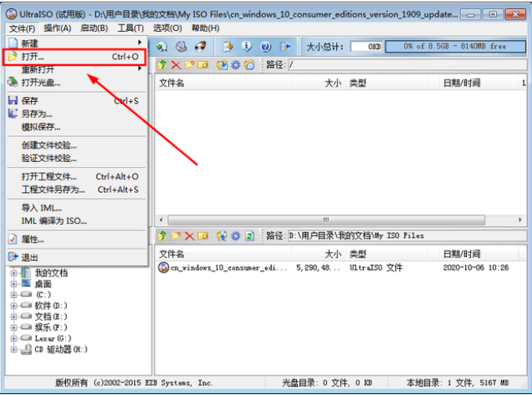
Task: Choose 工程文件另存为... menu entry
Action: 76,190
